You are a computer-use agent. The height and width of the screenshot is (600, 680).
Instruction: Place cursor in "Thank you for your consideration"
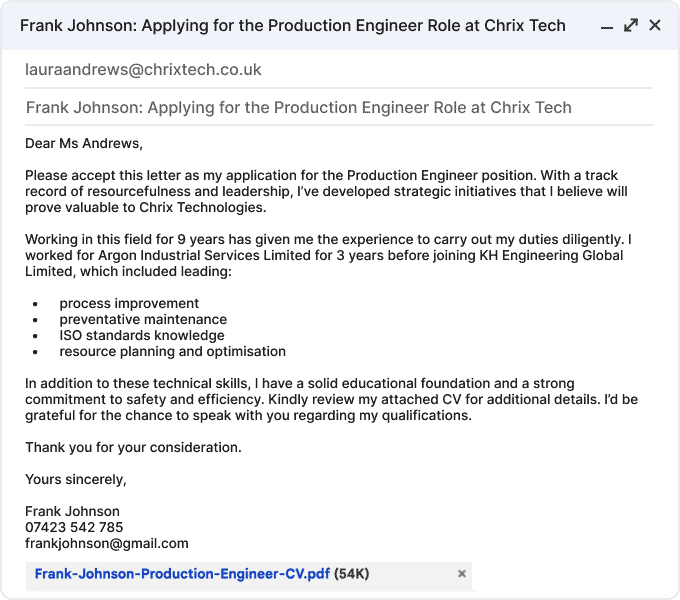pyautogui.click(x=133, y=447)
